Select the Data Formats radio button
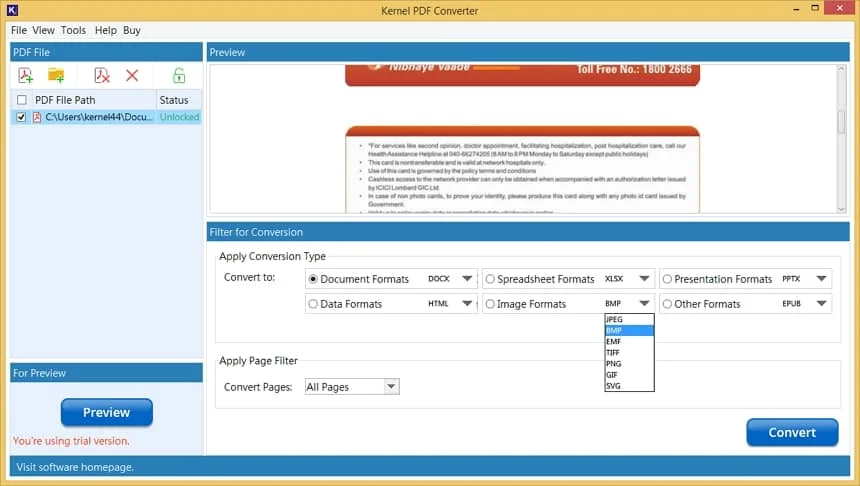860x486 pixels. pyautogui.click(x=313, y=304)
